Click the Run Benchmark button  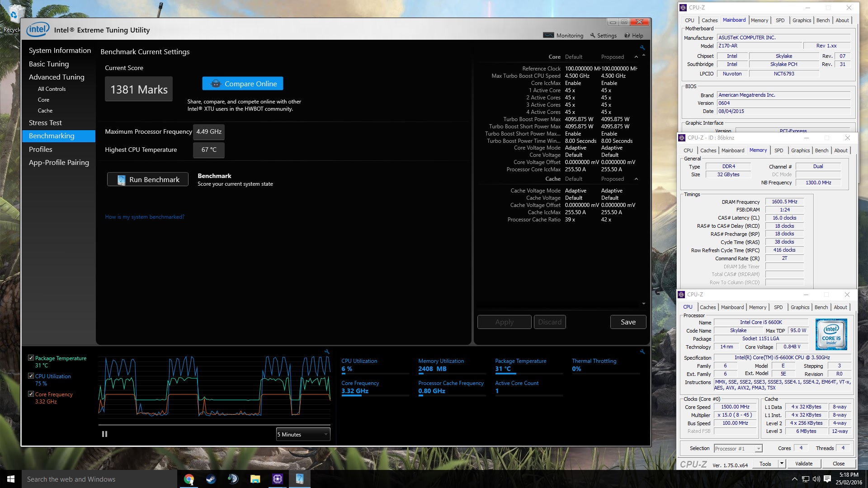click(x=148, y=179)
